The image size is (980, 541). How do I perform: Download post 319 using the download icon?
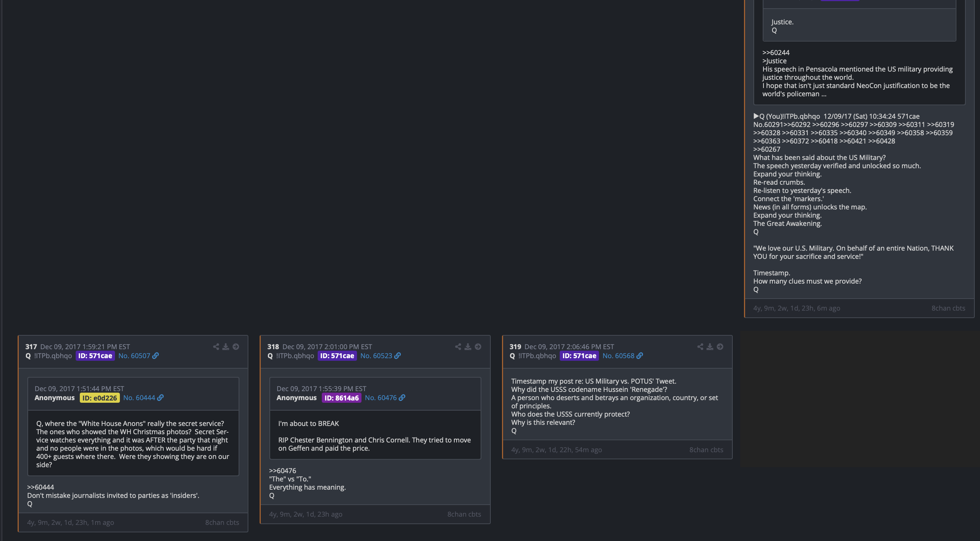(x=710, y=347)
